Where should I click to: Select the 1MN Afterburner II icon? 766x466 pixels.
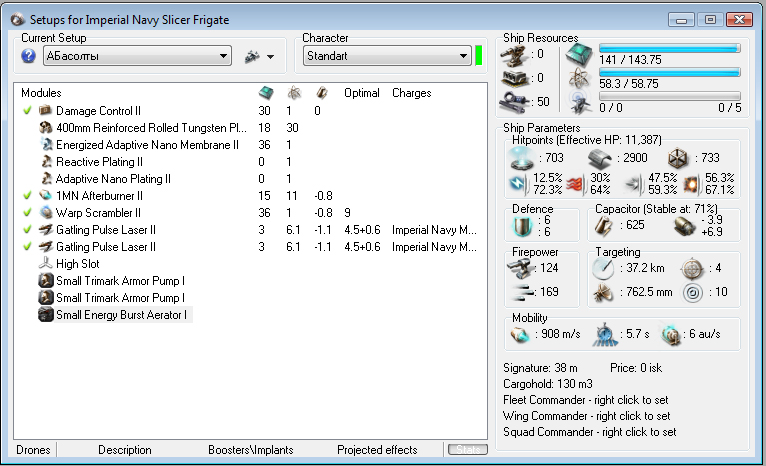click(45, 195)
